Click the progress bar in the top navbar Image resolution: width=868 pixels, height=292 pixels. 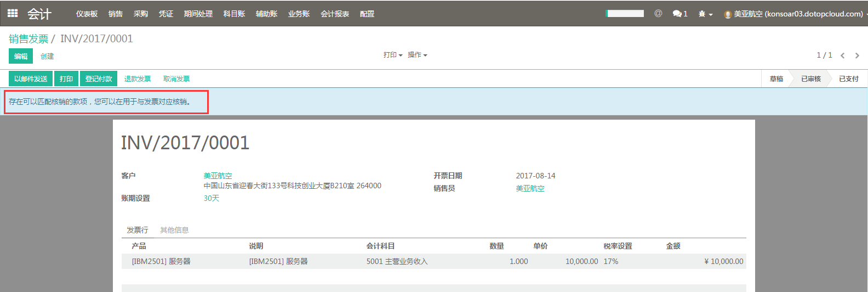pyautogui.click(x=625, y=13)
